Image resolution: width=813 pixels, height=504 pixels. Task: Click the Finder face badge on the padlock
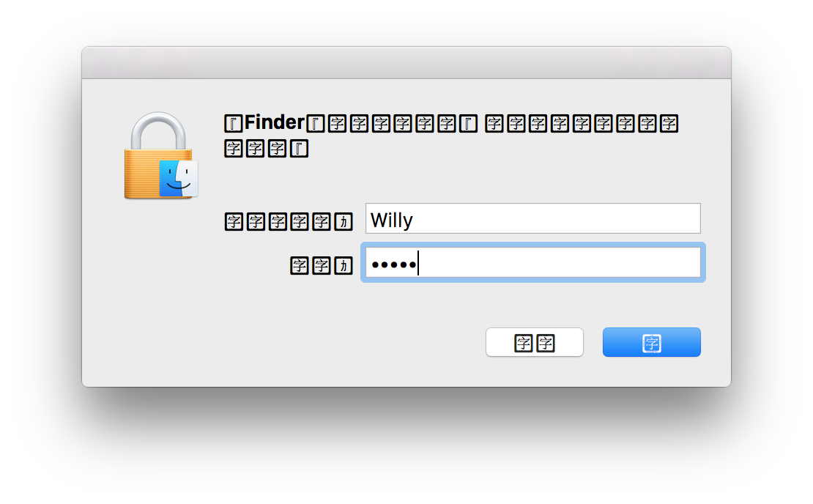point(179,178)
